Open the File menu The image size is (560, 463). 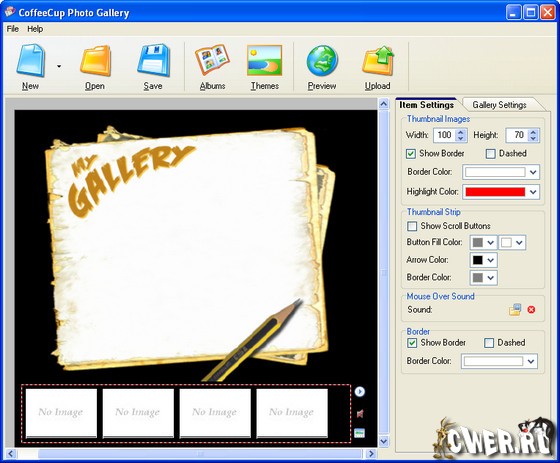click(12, 29)
